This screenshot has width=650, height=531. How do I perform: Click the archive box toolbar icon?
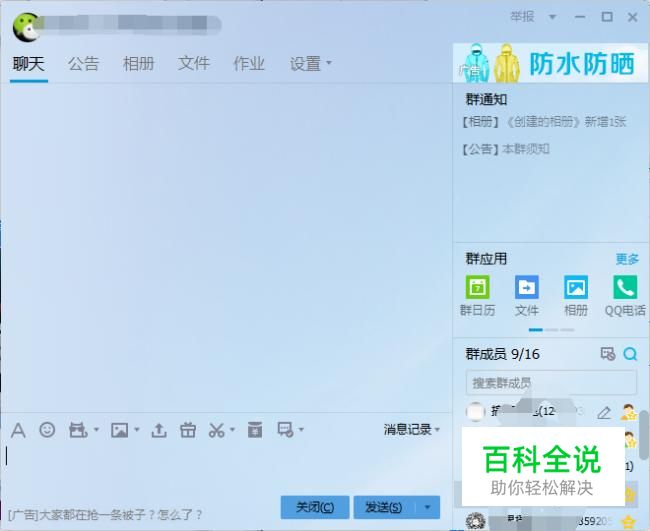point(255,429)
